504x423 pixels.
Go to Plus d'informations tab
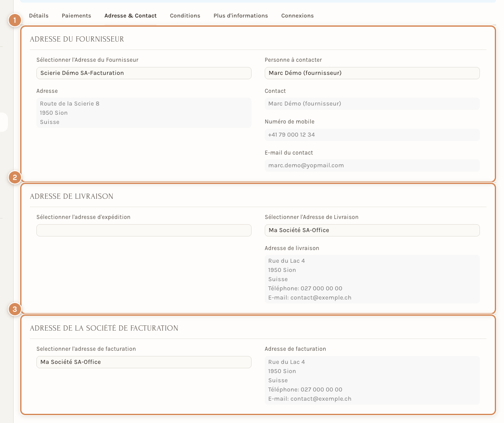tap(241, 15)
